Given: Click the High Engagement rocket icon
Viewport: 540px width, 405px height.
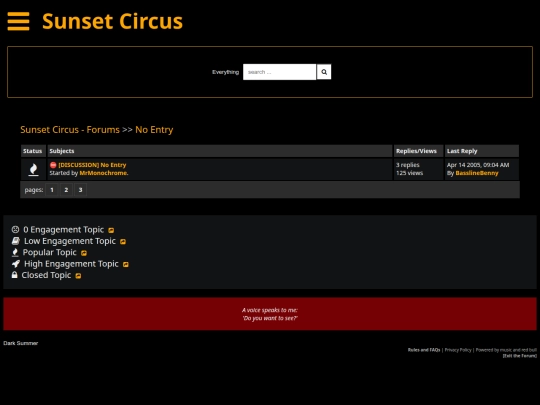Looking at the screenshot, I should click(x=16, y=264).
